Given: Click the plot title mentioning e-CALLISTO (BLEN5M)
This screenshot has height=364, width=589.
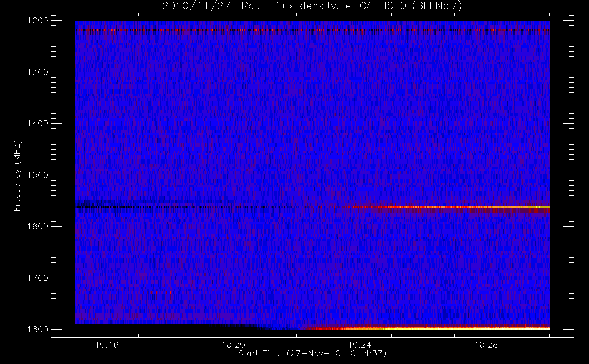Looking at the screenshot, I should 312,6.
